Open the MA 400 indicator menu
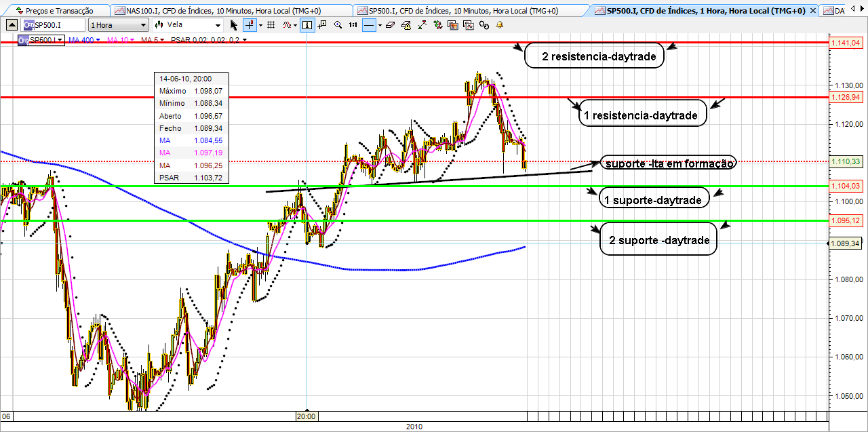Image resolution: width=868 pixels, height=432 pixels. click(x=85, y=40)
